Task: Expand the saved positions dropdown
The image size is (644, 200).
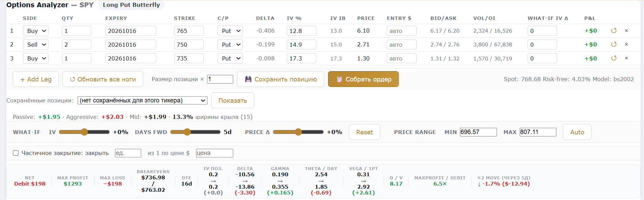Action: click(143, 100)
